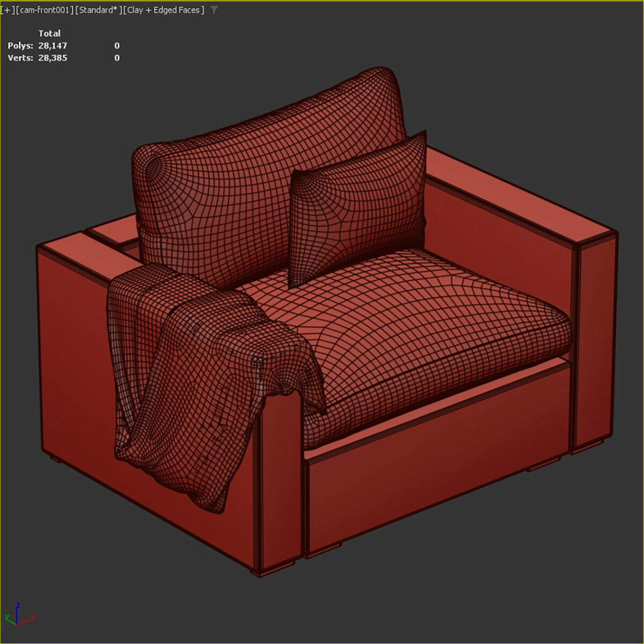Screen dimensions: 644x644
Task: Click the XYZ axis tripod gizmo
Action: (19, 614)
